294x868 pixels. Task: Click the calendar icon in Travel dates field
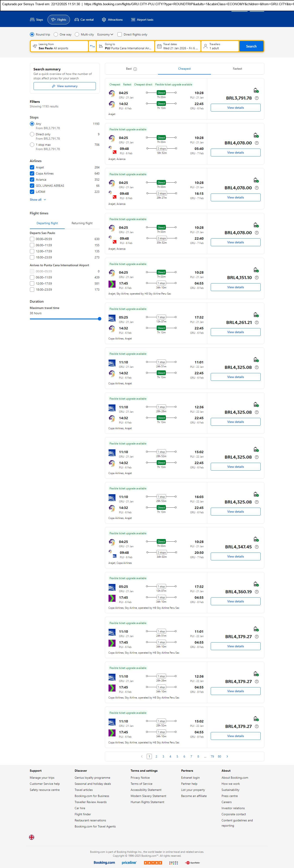[x=159, y=46]
